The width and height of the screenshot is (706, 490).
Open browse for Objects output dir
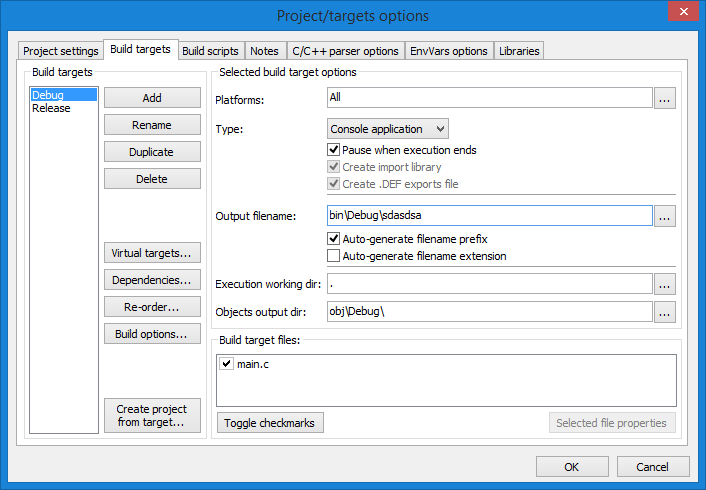click(666, 312)
